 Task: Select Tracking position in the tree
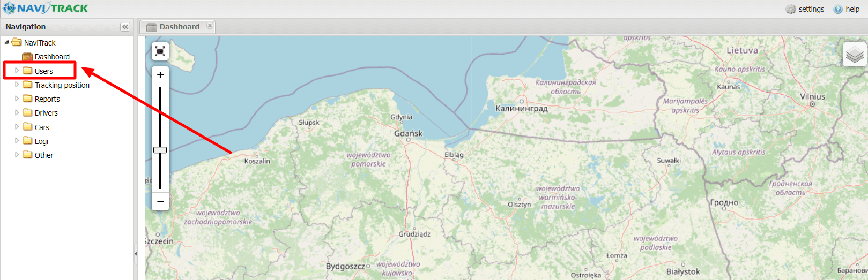pyautogui.click(x=62, y=85)
